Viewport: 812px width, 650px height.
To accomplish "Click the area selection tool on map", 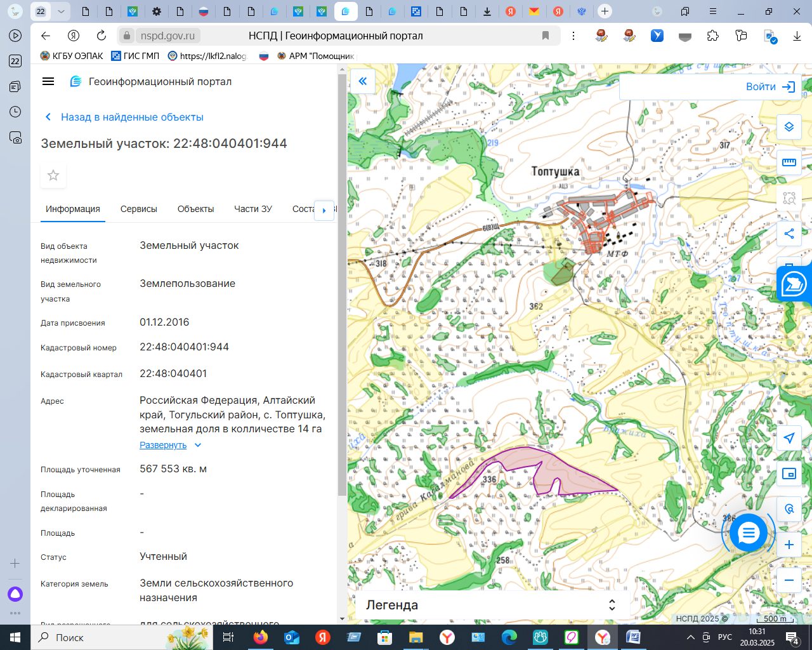I will coord(789,198).
